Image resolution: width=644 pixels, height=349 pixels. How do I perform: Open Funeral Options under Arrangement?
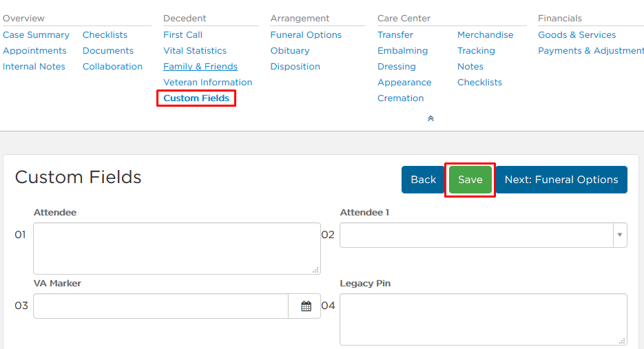(x=306, y=35)
